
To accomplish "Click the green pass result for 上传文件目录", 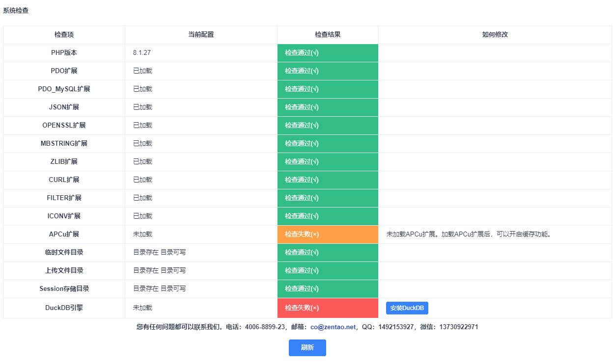I will pyautogui.click(x=328, y=271).
